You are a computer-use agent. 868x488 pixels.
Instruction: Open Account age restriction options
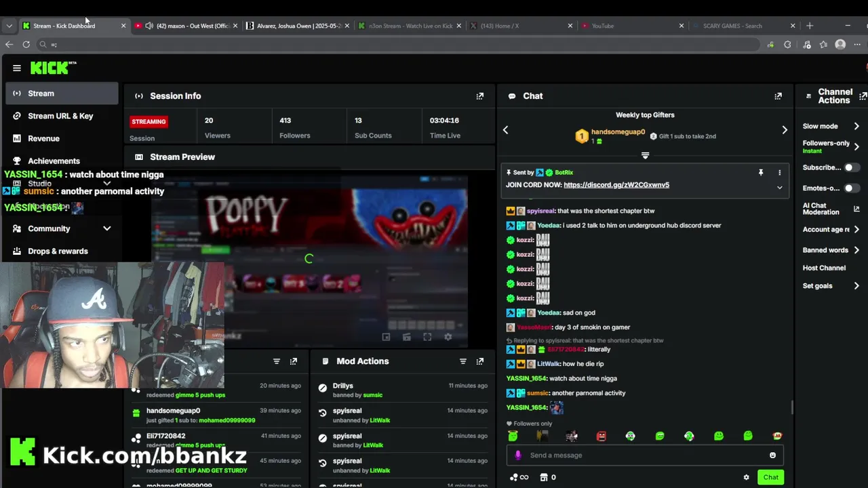click(831, 230)
